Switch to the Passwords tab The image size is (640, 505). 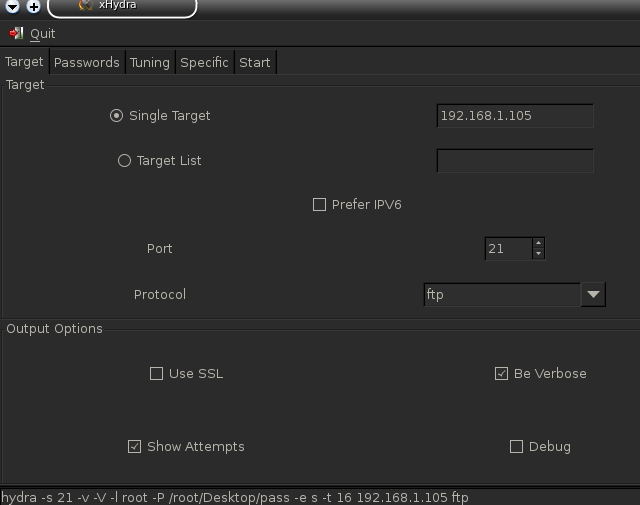click(x=87, y=62)
